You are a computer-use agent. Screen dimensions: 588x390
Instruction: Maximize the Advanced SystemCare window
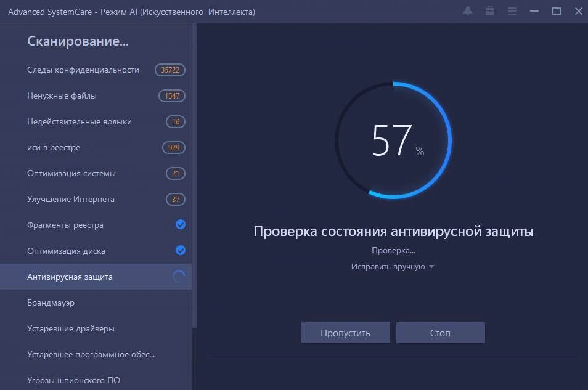pos(557,11)
